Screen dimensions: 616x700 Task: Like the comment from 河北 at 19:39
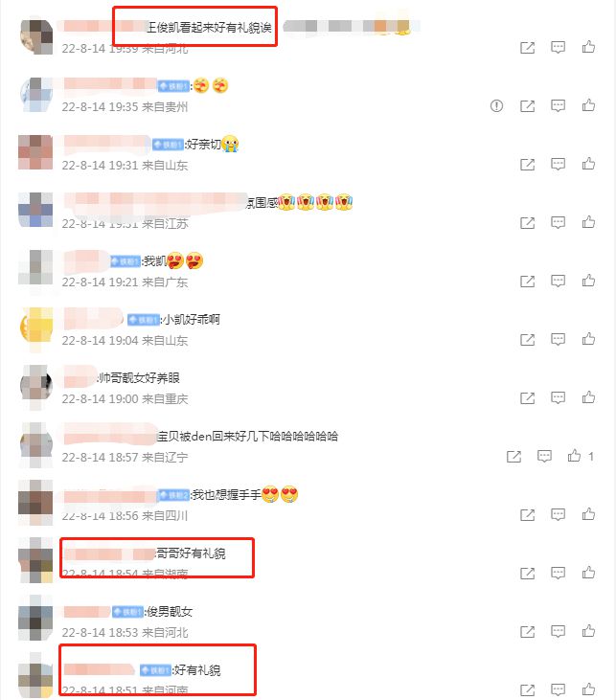click(588, 47)
